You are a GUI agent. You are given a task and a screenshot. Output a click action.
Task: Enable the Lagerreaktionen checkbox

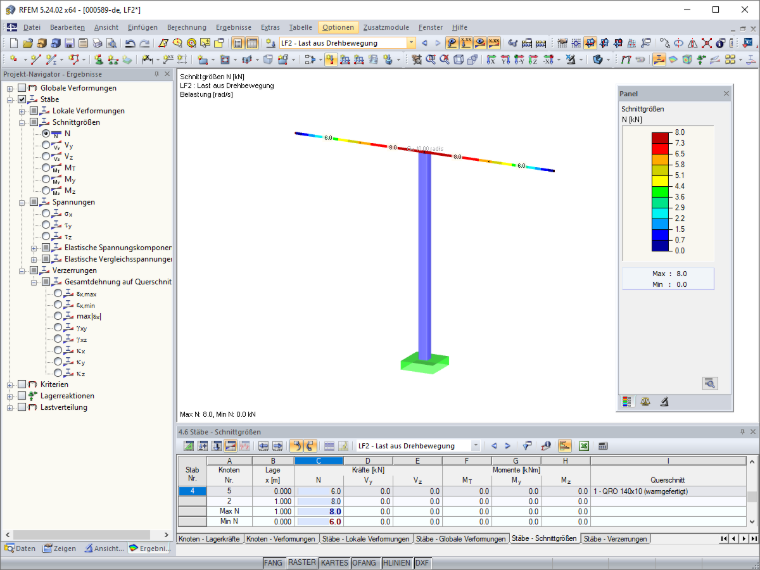coord(22,396)
